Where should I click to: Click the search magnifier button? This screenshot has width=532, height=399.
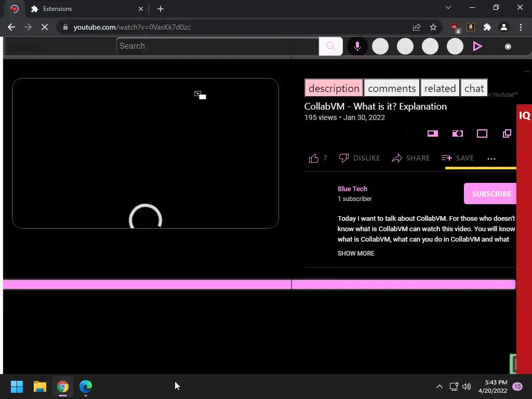330,46
